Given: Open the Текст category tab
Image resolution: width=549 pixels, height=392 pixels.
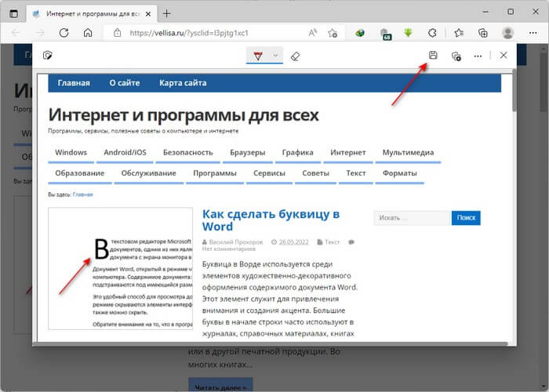Looking at the screenshot, I should coord(356,173).
